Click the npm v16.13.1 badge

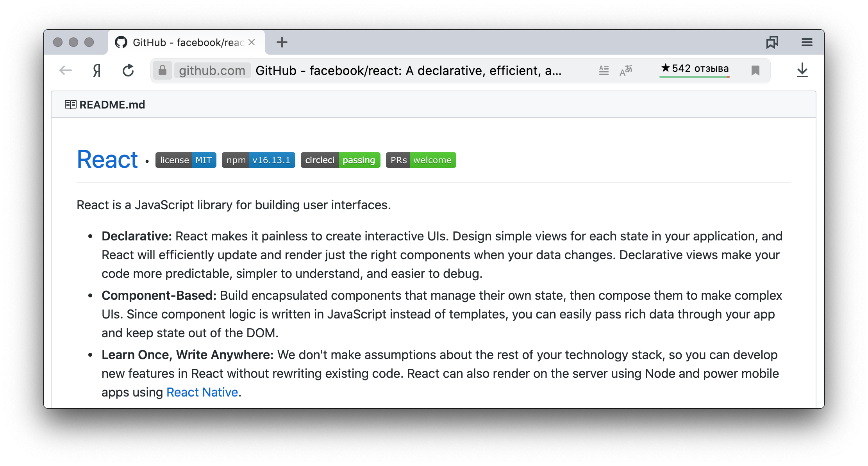(x=258, y=160)
